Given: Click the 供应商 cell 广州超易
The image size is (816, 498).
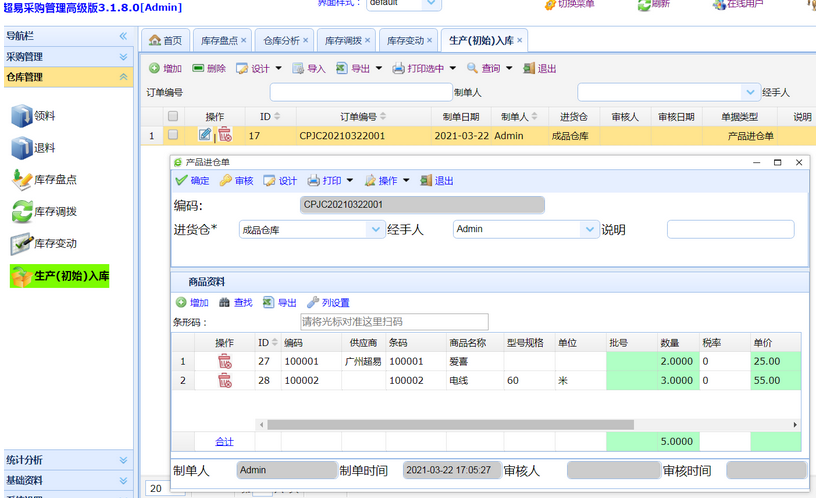Looking at the screenshot, I should click(x=363, y=361).
